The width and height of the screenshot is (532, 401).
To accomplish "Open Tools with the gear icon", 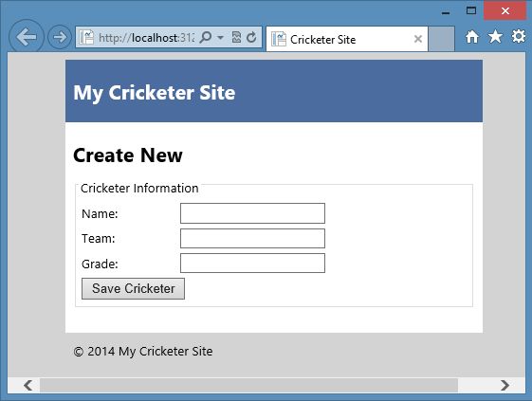I will [x=519, y=36].
